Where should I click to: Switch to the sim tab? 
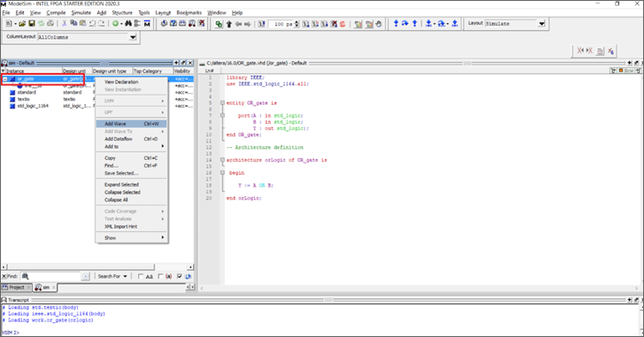45,287
